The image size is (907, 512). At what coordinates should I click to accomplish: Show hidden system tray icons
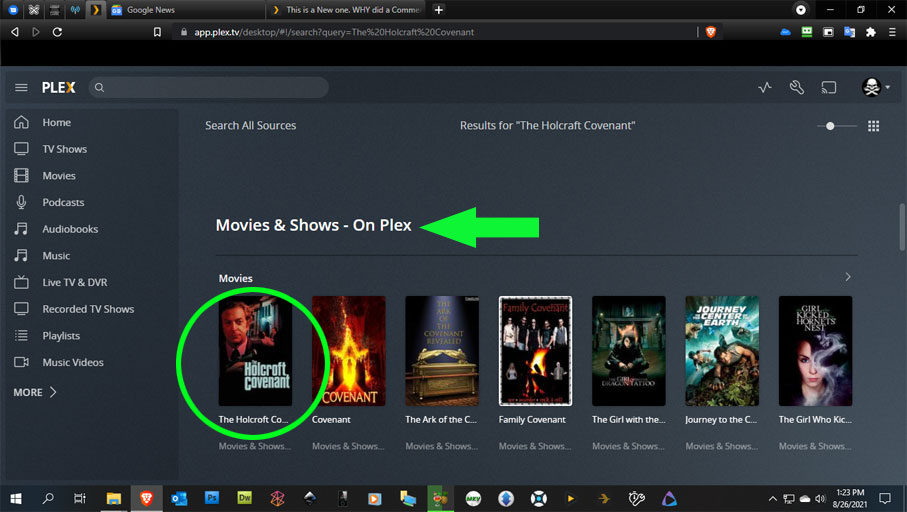click(772, 498)
